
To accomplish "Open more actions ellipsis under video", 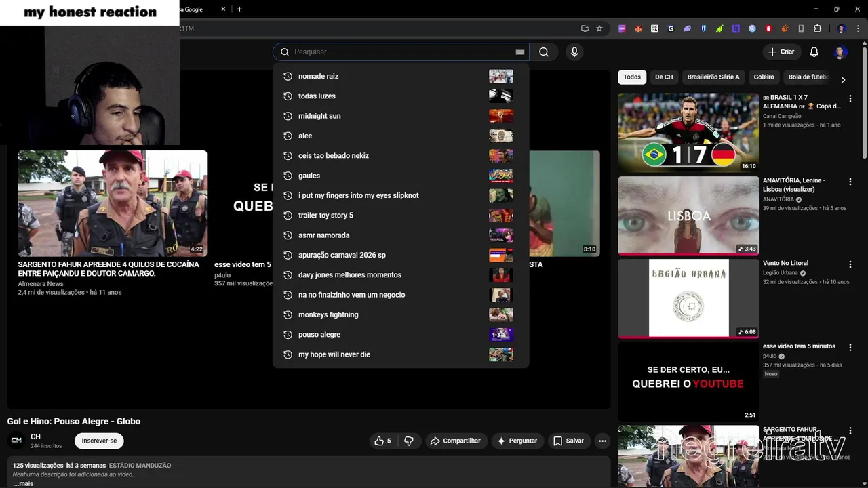I will (602, 441).
